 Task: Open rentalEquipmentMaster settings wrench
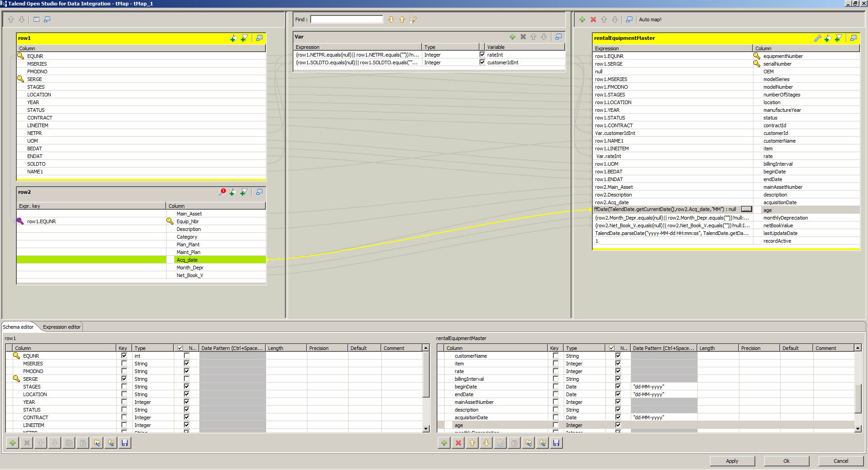point(817,38)
